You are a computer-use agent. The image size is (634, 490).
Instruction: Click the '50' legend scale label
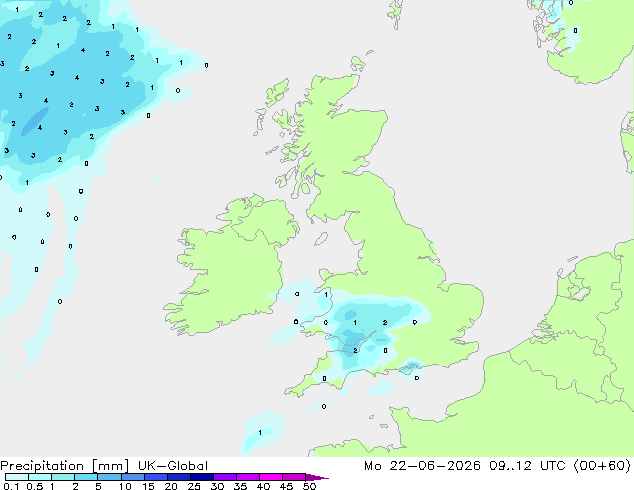(309, 486)
